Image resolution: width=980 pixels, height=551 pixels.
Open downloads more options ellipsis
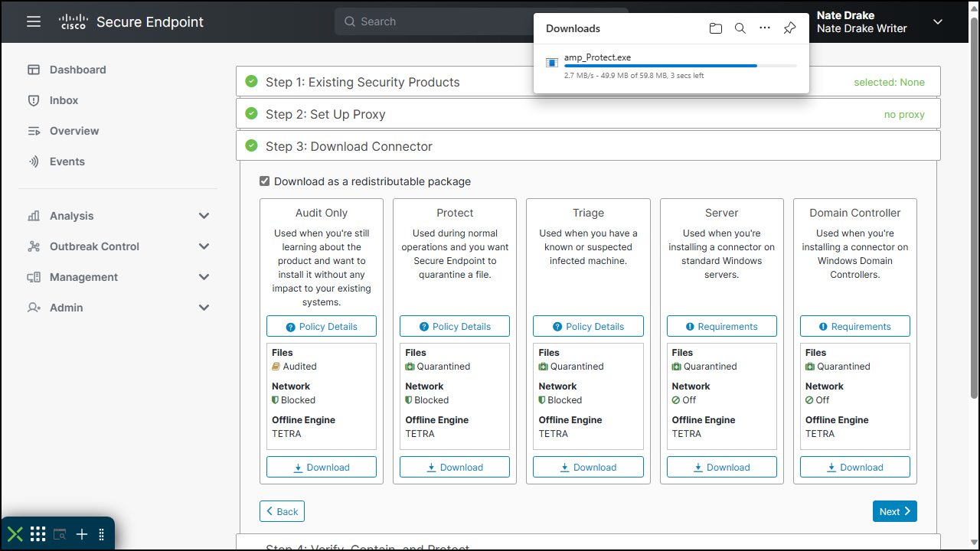click(x=765, y=28)
